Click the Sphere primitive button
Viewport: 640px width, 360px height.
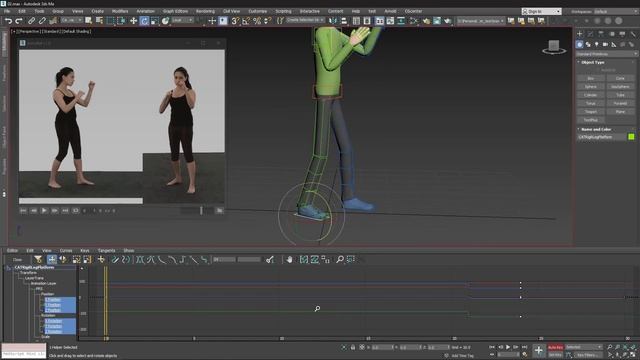pyautogui.click(x=591, y=87)
